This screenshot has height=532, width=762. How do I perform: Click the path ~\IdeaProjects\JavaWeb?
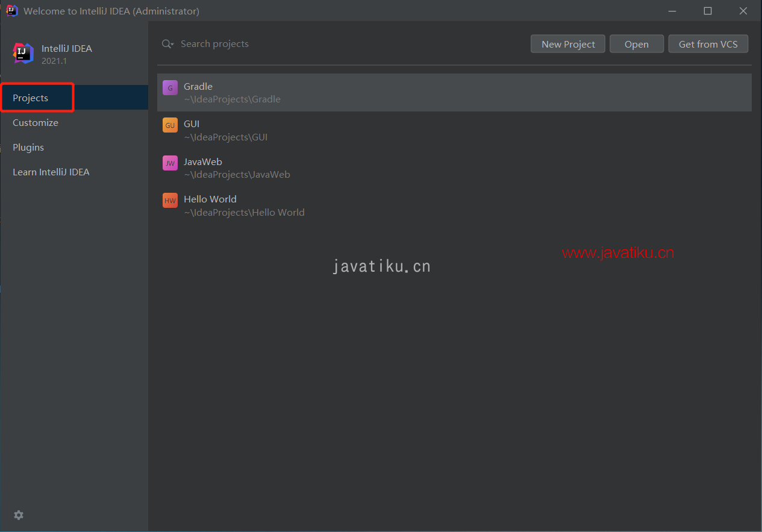click(237, 175)
